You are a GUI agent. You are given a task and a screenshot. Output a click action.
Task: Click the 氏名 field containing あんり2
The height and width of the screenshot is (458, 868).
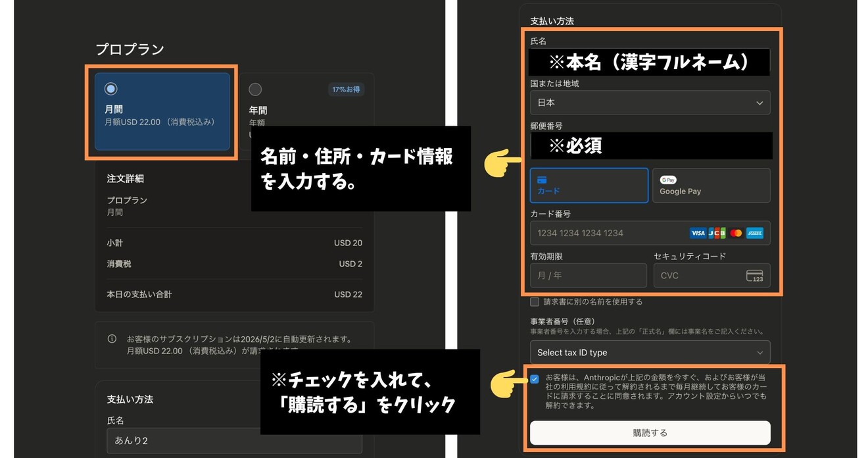pyautogui.click(x=234, y=440)
